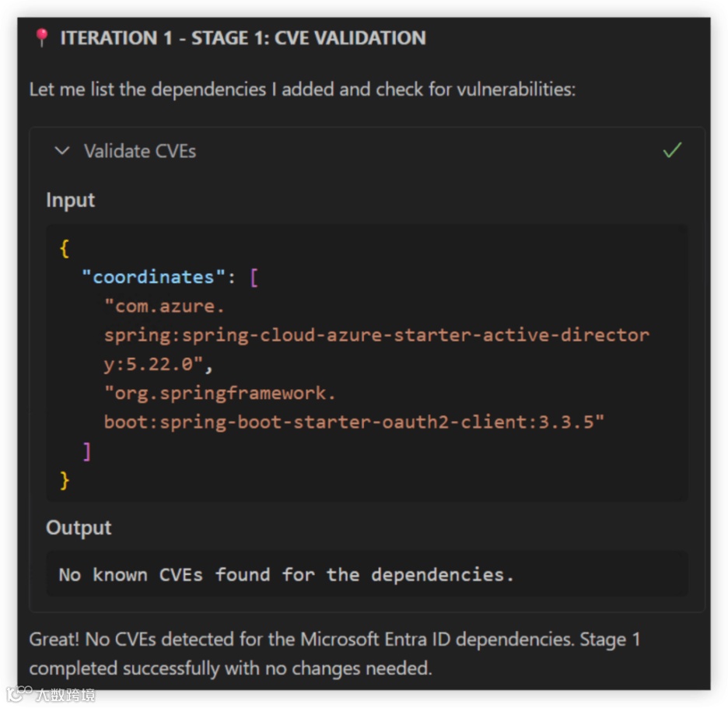
Task: Click the No known CVEs found output
Action: point(286,575)
